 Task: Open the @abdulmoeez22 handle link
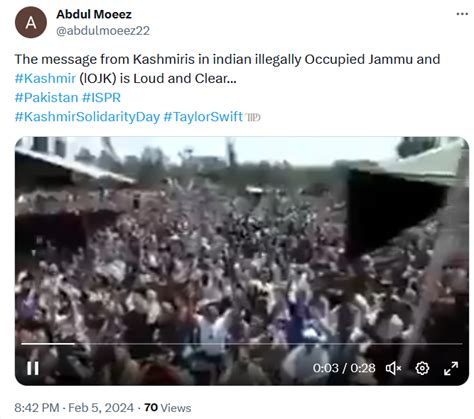(103, 31)
